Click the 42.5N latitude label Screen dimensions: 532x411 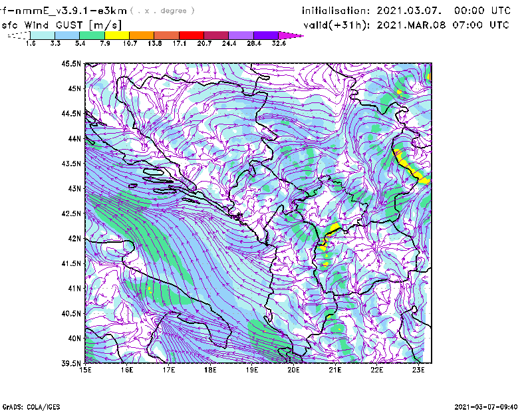71,213
